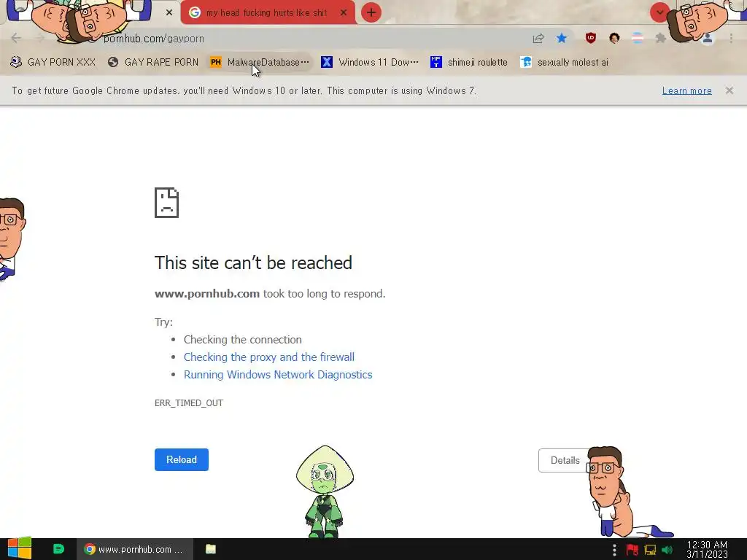This screenshot has height=560, width=747.
Task: Switch to the Google search tab
Action: point(268,12)
